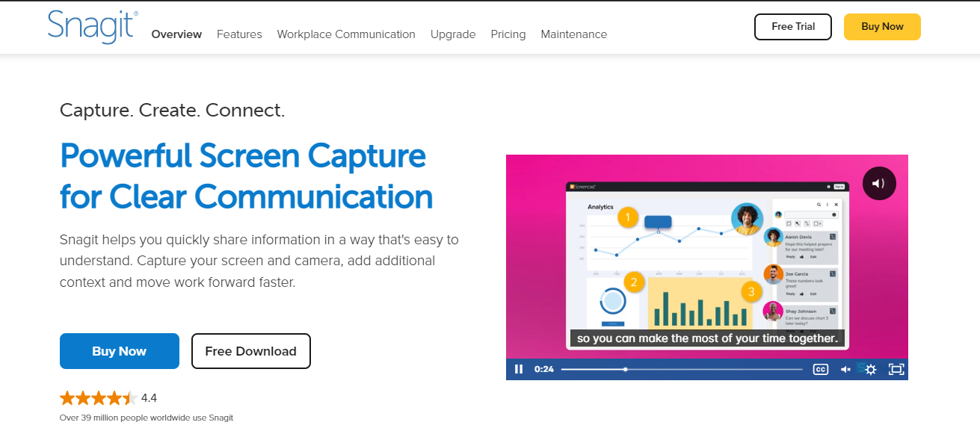This screenshot has width=980, height=437.
Task: Click the blue Buy Now button
Action: pos(120,351)
